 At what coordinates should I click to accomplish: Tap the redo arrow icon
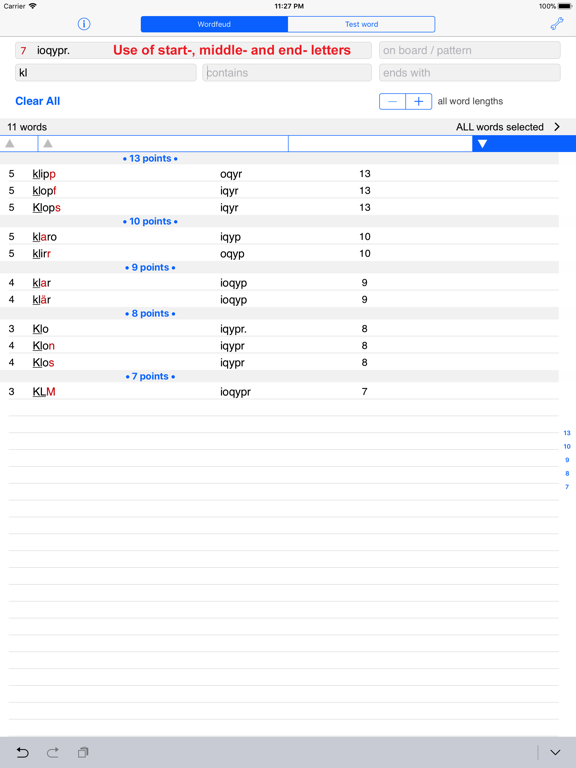click(x=53, y=752)
